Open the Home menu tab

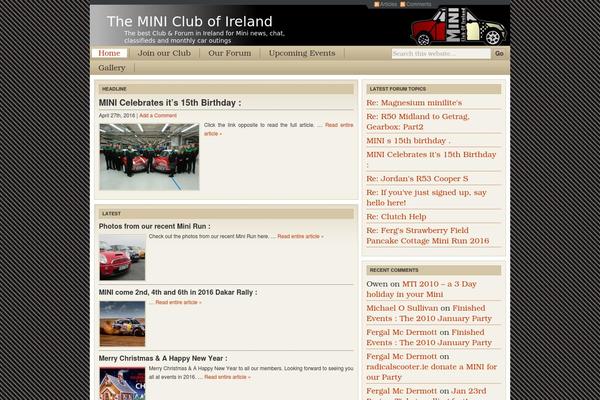(x=109, y=53)
